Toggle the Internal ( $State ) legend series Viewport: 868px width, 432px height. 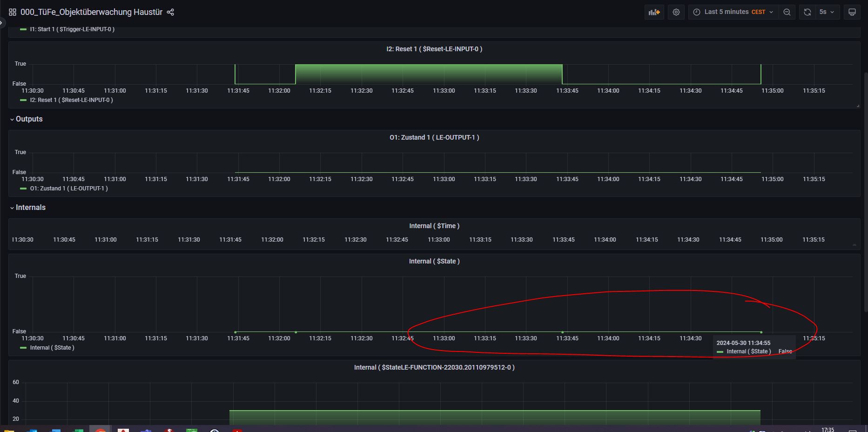click(x=52, y=348)
